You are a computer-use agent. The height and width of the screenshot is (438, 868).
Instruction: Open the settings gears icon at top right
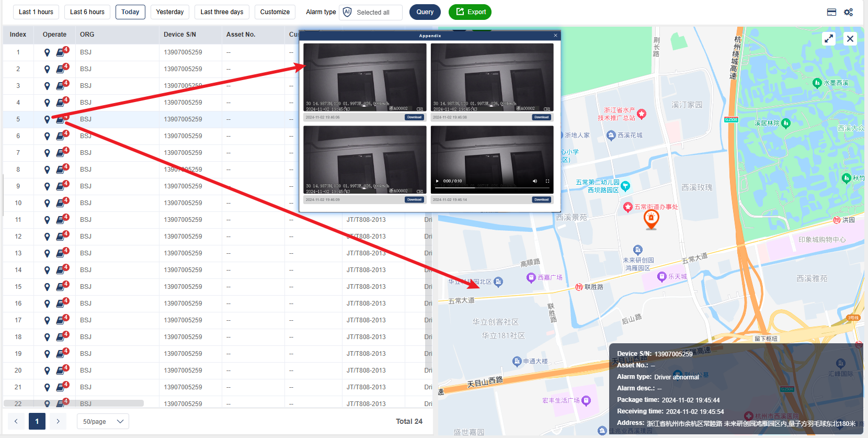[848, 12]
